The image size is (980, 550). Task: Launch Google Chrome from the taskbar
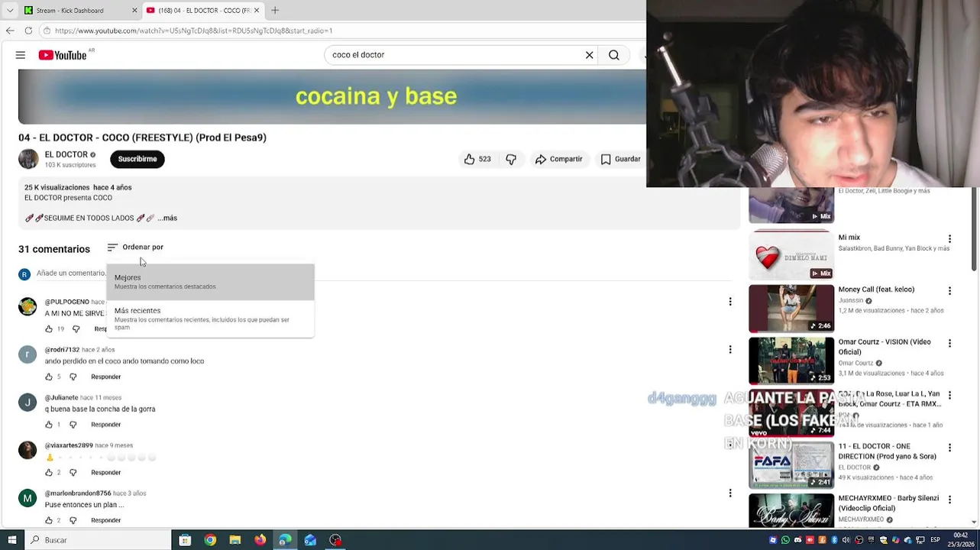click(210, 540)
